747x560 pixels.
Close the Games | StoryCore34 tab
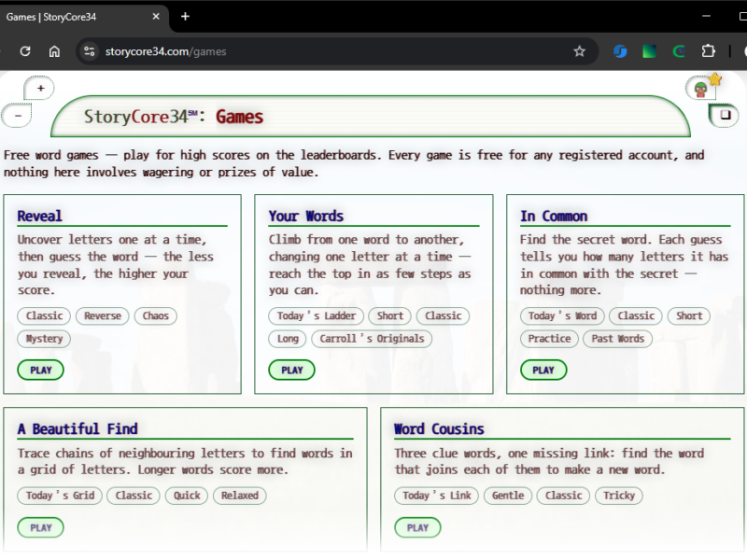pos(156,17)
